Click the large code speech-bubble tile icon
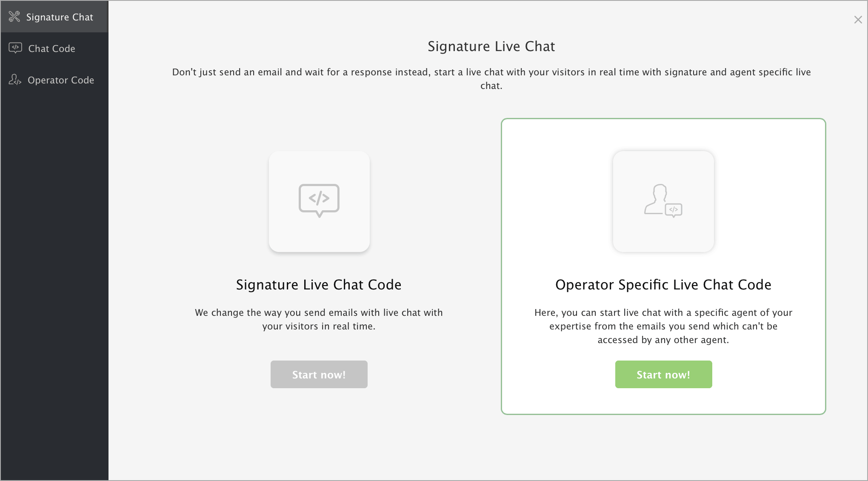Image resolution: width=868 pixels, height=481 pixels. [319, 201]
